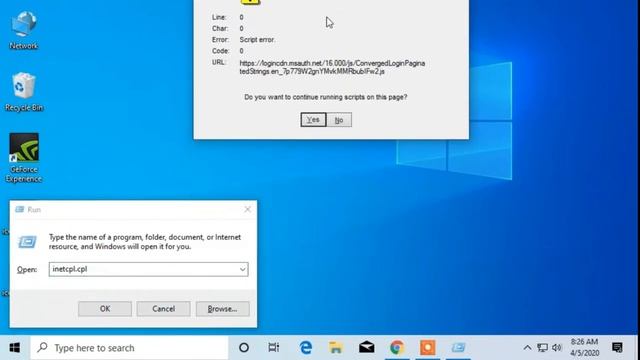Open the Windows Start menu

[15, 348]
